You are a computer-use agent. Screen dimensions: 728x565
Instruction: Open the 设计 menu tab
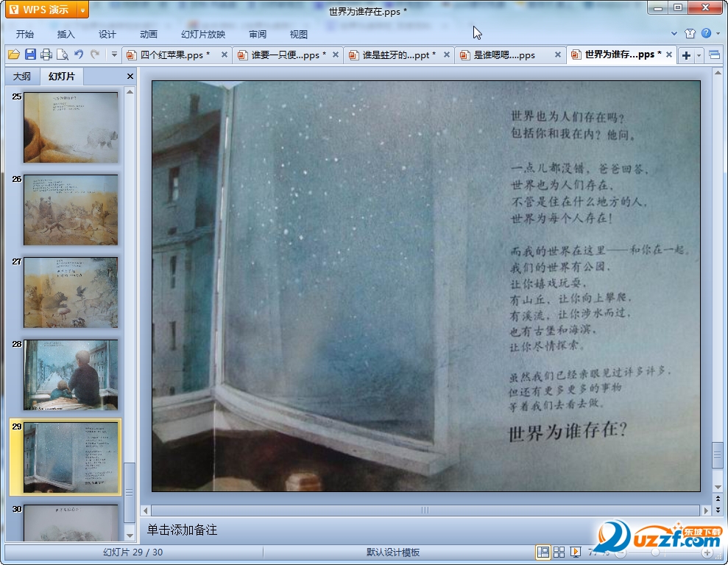(107, 34)
